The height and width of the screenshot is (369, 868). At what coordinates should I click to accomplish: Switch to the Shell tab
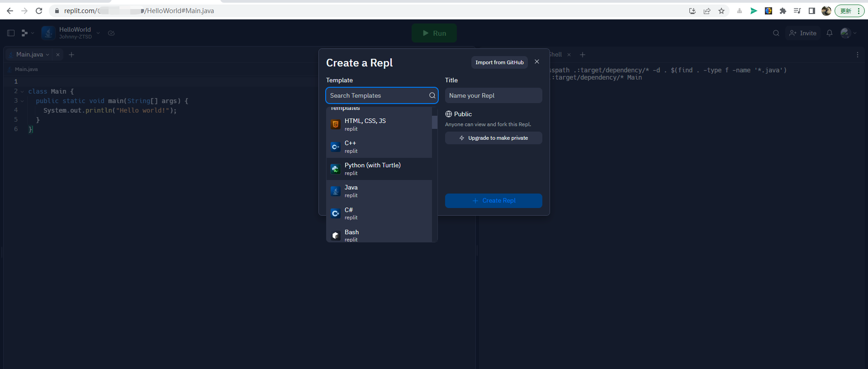click(555, 55)
